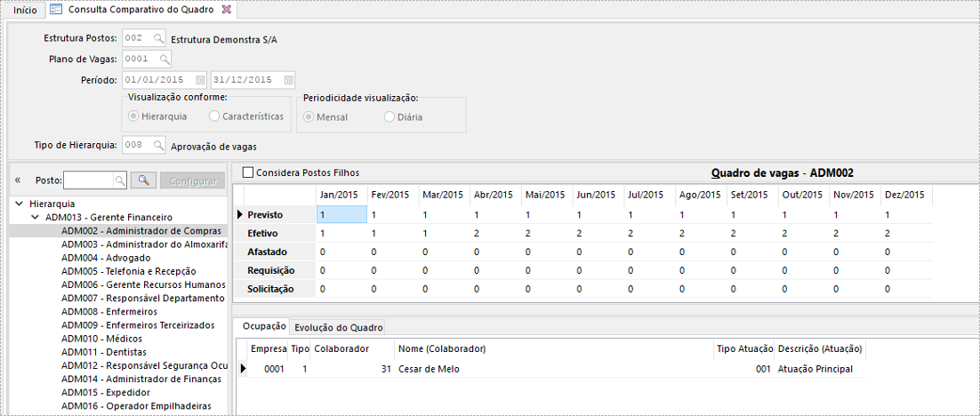The height and width of the screenshot is (416, 980).
Task: Click the Posto search button
Action: (x=144, y=180)
